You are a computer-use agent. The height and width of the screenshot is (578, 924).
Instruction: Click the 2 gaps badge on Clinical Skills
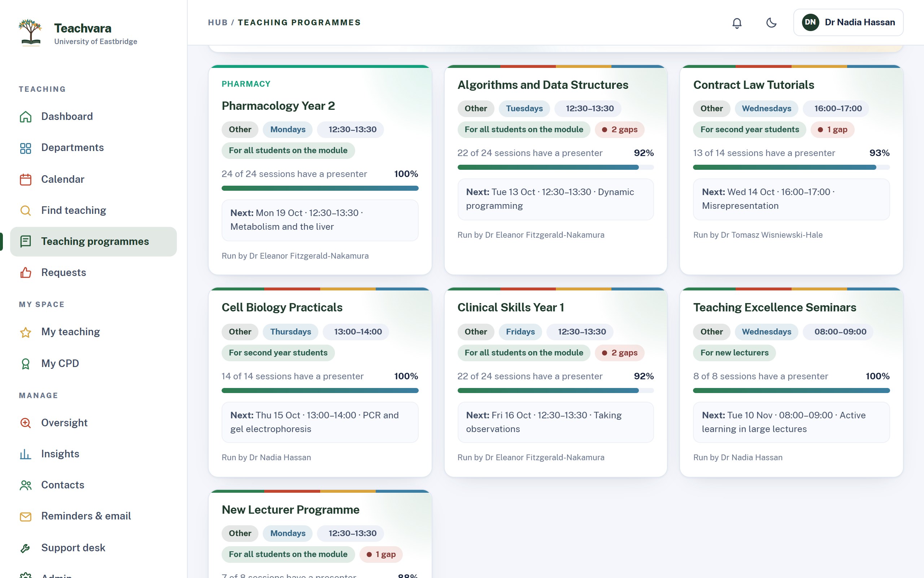619,353
